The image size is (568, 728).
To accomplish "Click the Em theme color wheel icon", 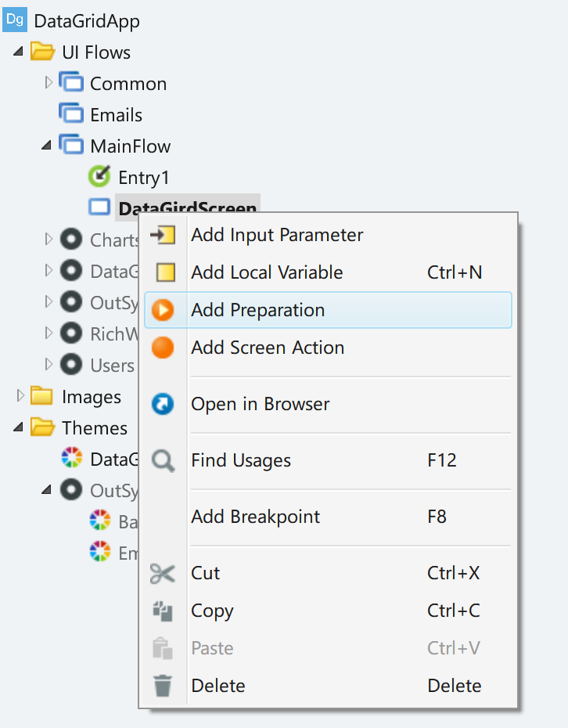I will coord(100,551).
